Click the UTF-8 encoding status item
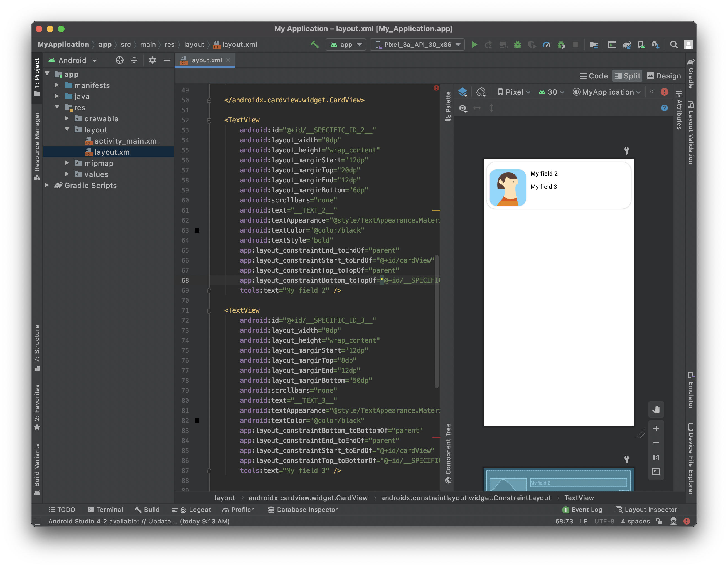The image size is (728, 568). 604,521
